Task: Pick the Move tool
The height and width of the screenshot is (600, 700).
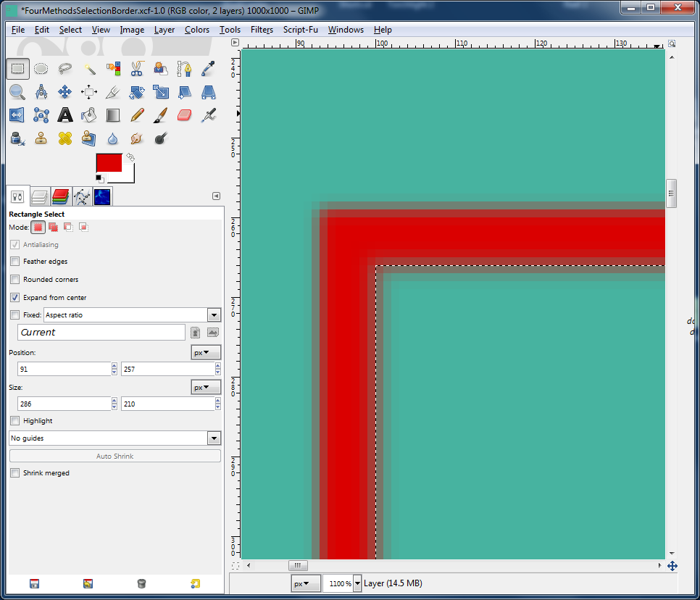Action: (64, 92)
